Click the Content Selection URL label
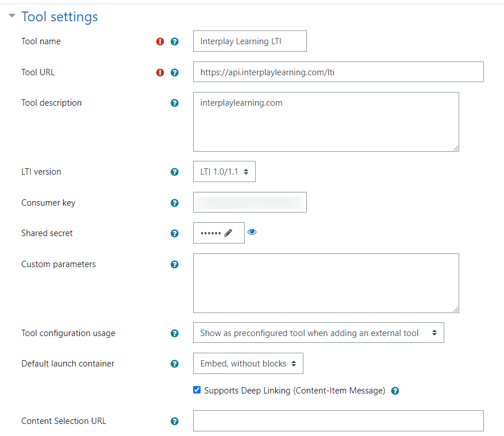Viewport: 504px width, 436px height. (64, 421)
